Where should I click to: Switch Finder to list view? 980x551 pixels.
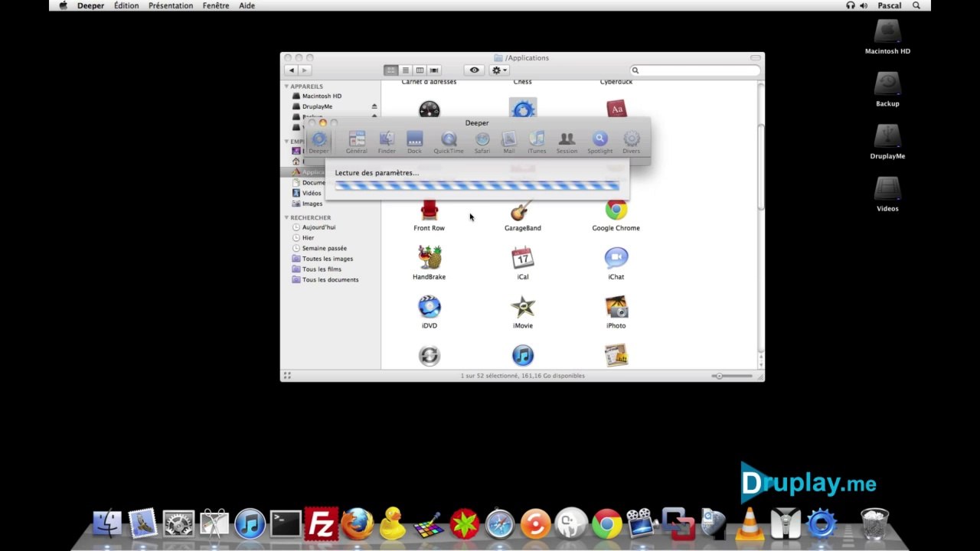(x=406, y=70)
